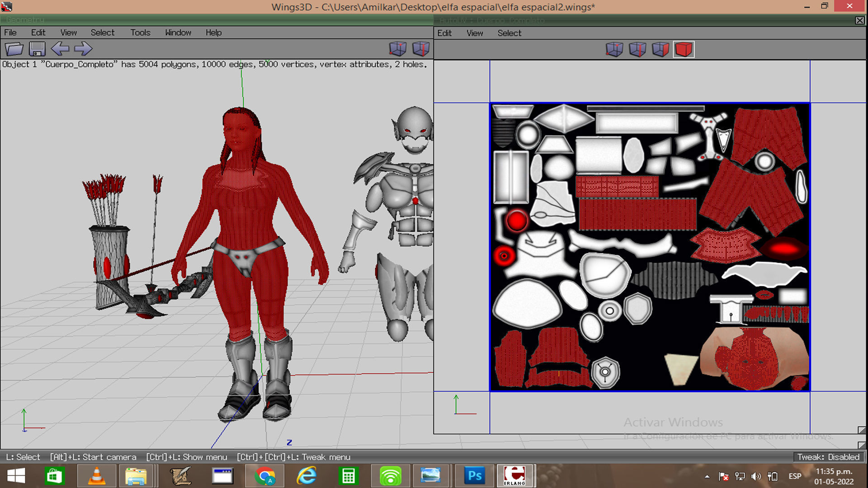Viewport: 868px width, 488px height.
Task: Click the red sphere UV island
Action: 516,221
